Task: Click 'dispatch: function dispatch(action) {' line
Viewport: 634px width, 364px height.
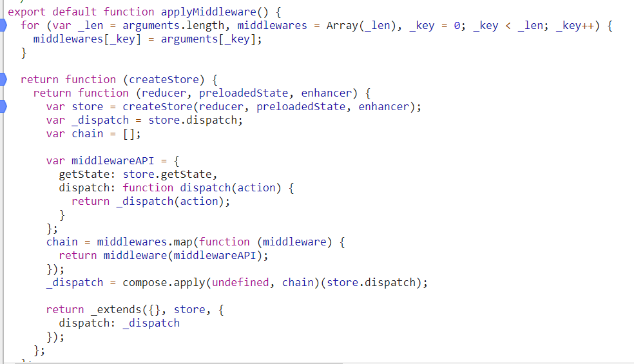Action: click(177, 187)
